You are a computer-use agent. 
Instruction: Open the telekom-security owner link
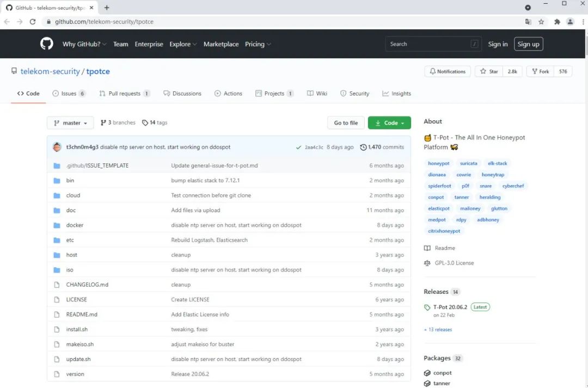point(50,71)
